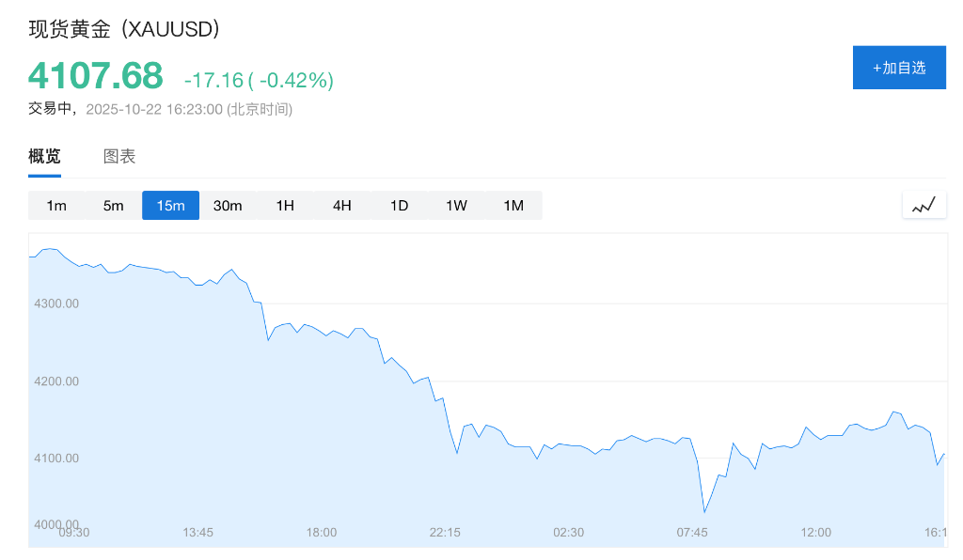
Task: Click the sharp dip on the chart
Action: coord(704,512)
